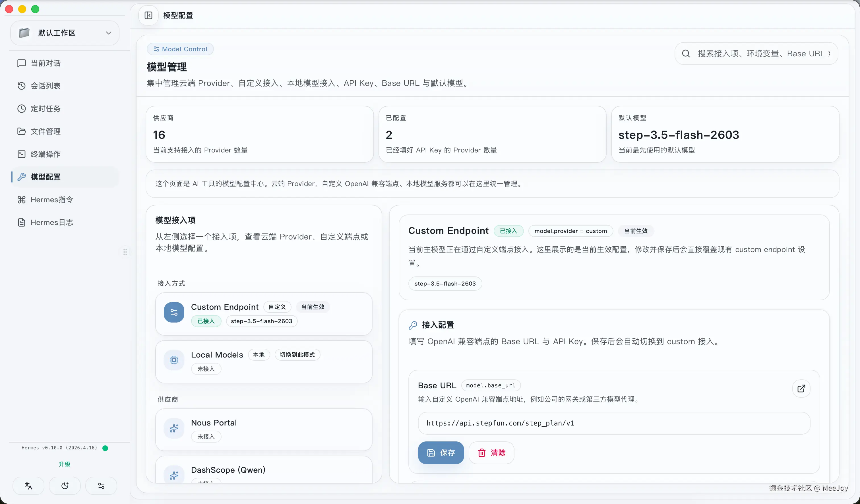Click the language translate icon at the bottom left

click(28, 485)
